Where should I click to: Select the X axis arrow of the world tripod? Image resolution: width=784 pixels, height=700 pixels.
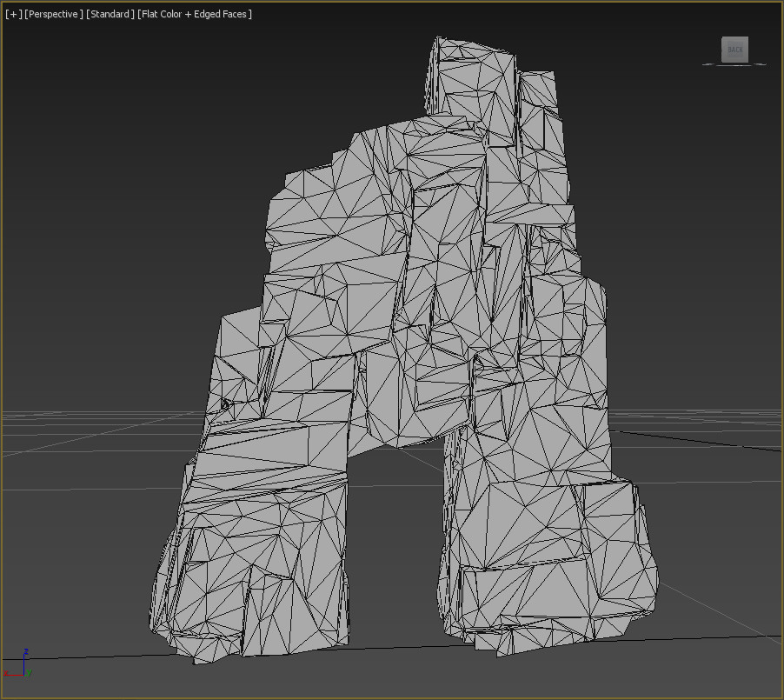point(16,674)
